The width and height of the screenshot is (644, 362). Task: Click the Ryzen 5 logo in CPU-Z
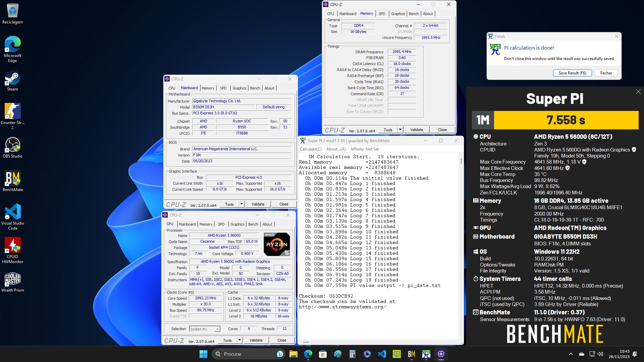277,244
